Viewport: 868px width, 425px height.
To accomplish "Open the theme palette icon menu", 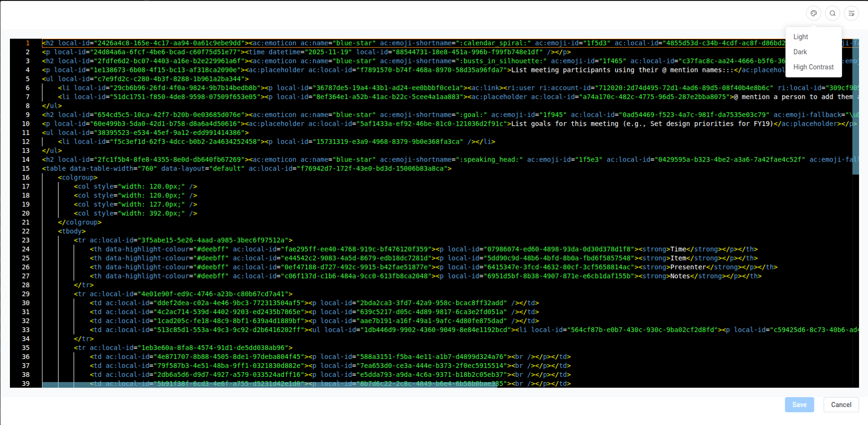I will [x=814, y=13].
